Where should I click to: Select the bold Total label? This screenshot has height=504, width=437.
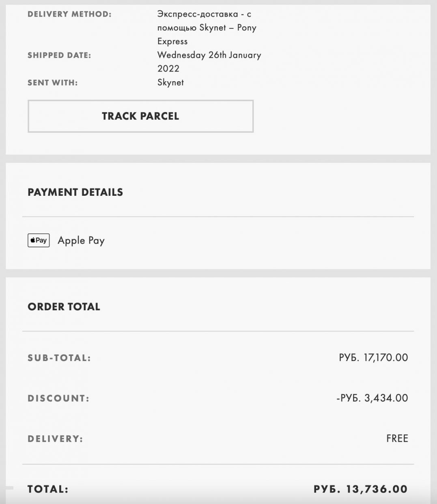[x=48, y=489]
